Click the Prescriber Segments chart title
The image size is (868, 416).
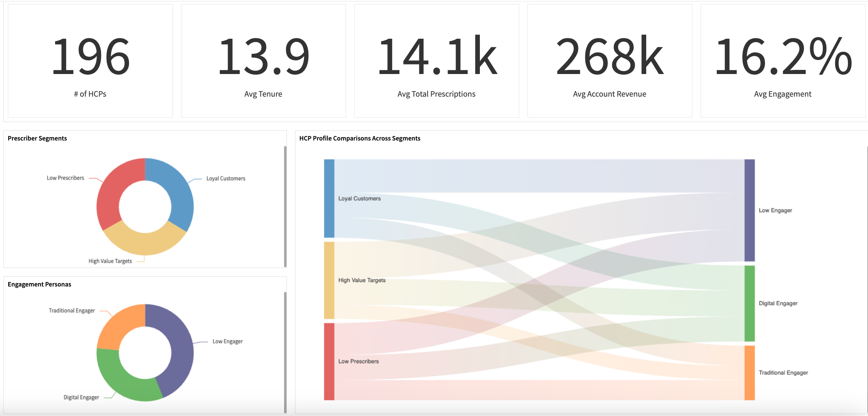[37, 138]
